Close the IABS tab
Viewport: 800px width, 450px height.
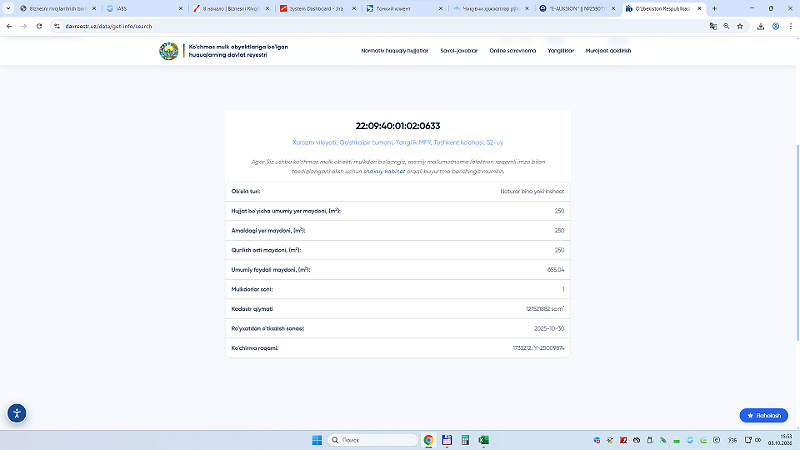181,9
